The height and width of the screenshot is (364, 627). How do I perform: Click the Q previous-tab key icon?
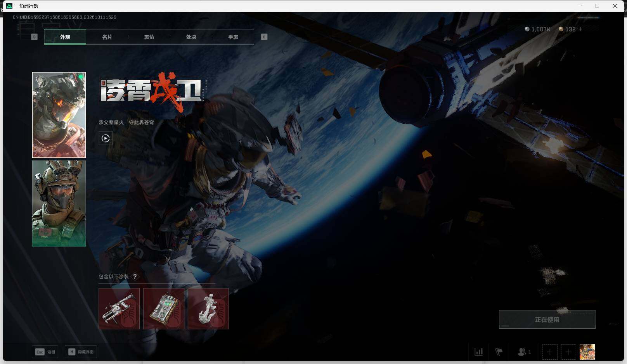[x=34, y=37]
